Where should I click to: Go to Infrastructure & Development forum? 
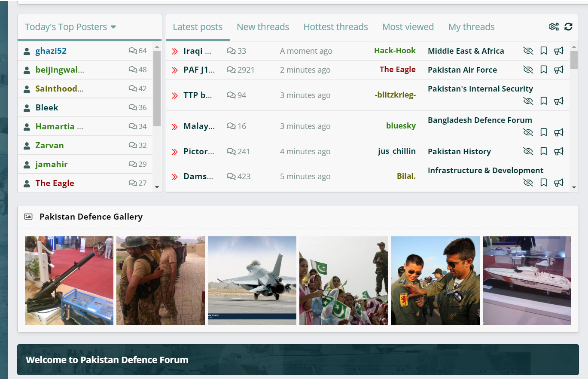[486, 170]
